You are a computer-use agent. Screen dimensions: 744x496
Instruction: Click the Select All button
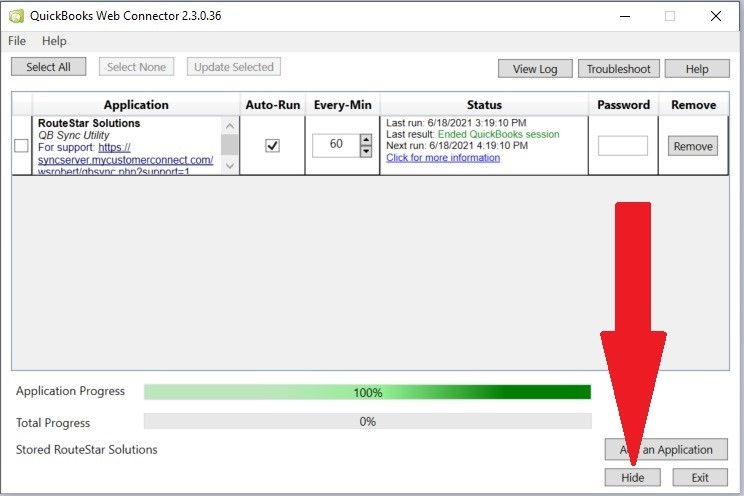click(48, 67)
